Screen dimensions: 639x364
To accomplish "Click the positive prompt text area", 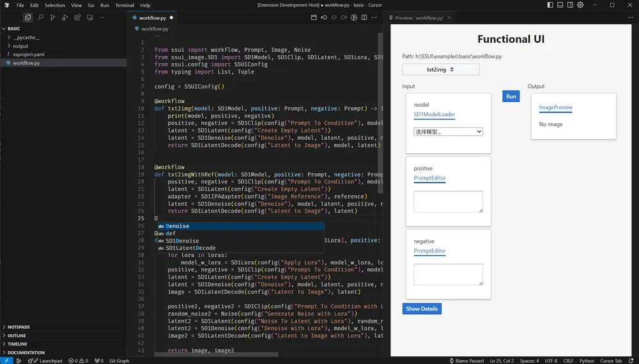I will click(448, 202).
